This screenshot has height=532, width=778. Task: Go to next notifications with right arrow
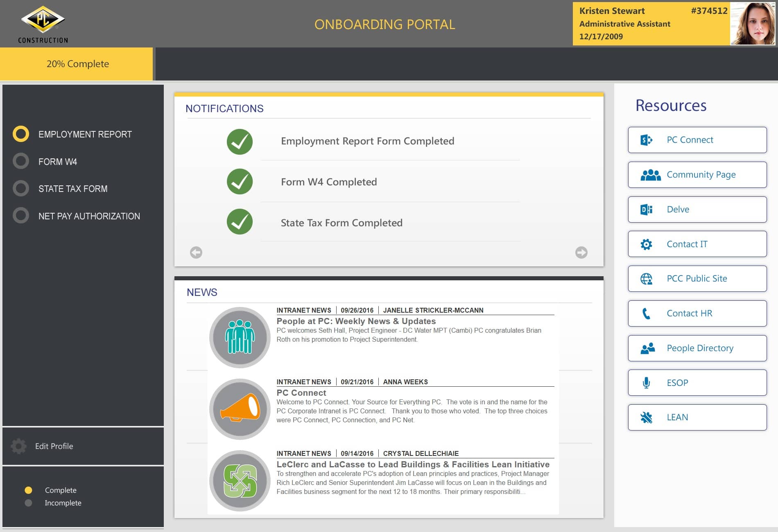click(x=581, y=252)
